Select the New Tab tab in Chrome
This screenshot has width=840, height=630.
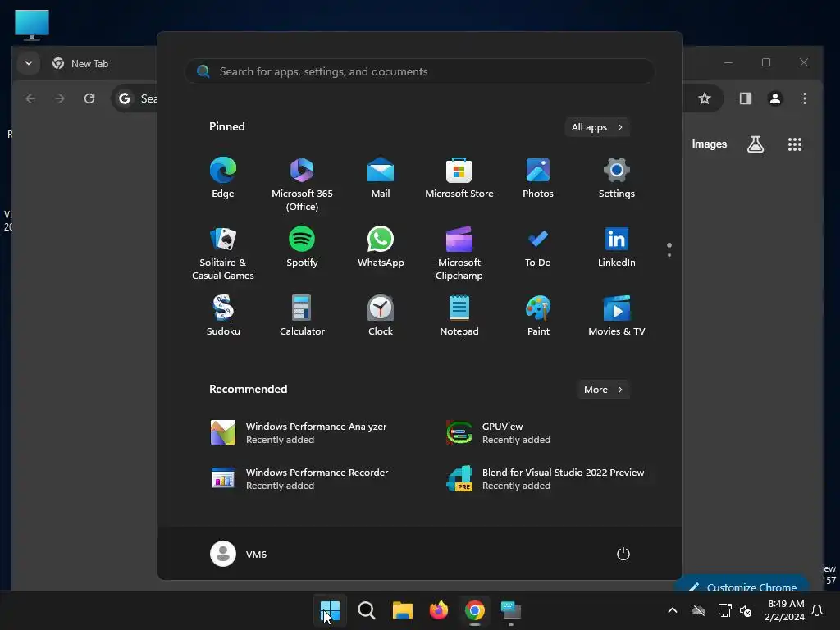[89, 64]
